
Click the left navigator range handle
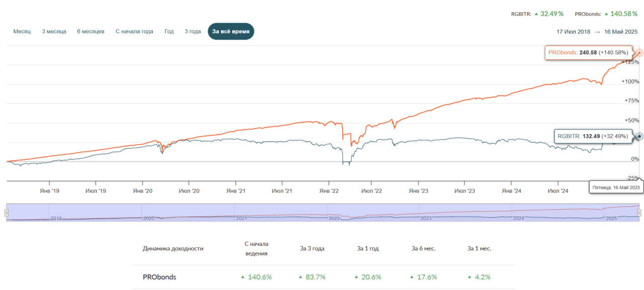(7, 213)
